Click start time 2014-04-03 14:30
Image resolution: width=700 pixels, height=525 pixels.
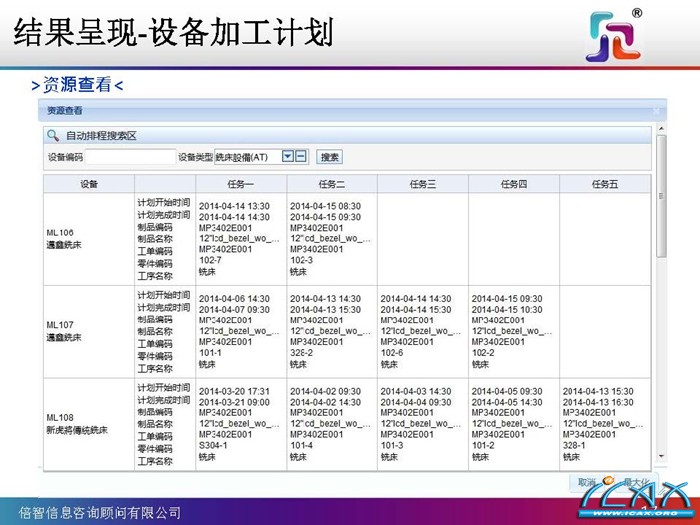(x=416, y=392)
